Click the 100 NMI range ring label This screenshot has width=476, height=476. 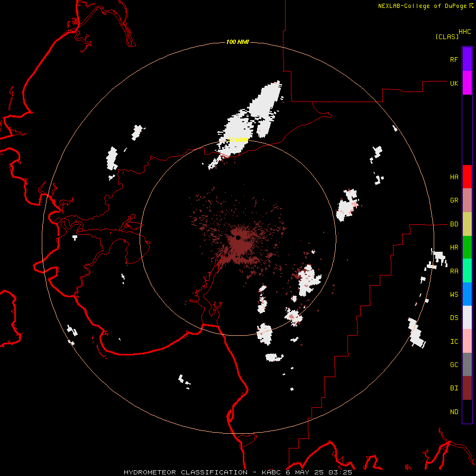point(237,42)
